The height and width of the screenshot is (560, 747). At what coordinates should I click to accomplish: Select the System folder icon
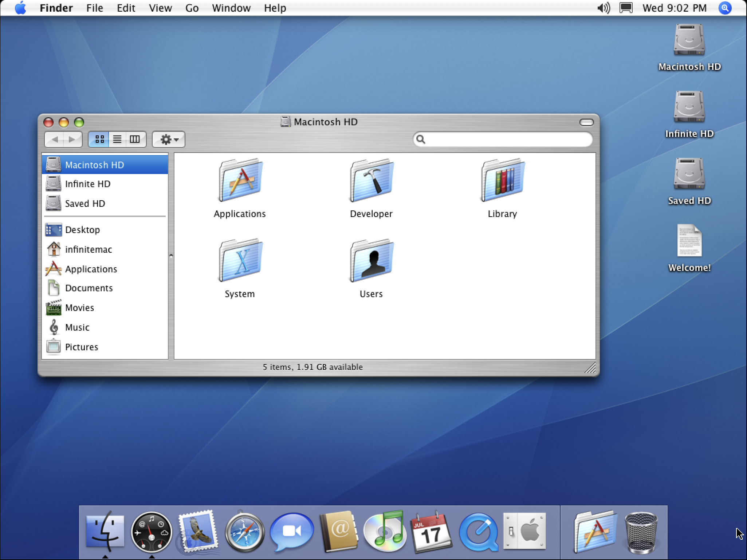tap(240, 261)
